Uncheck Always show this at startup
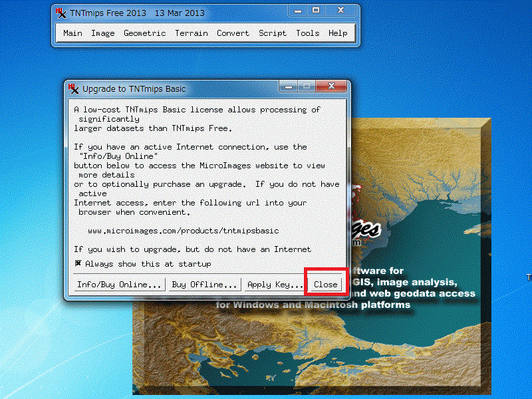Image resolution: width=532 pixels, height=399 pixels. 78,263
